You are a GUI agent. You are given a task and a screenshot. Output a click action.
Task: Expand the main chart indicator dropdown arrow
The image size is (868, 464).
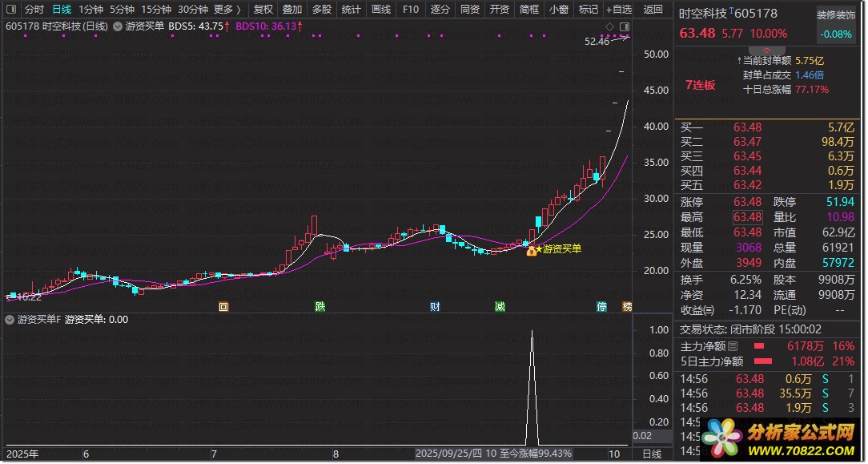coord(118,26)
